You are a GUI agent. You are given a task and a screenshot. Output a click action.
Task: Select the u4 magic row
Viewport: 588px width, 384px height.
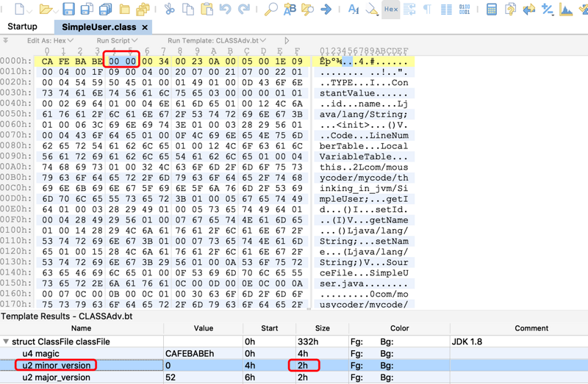tap(294, 353)
